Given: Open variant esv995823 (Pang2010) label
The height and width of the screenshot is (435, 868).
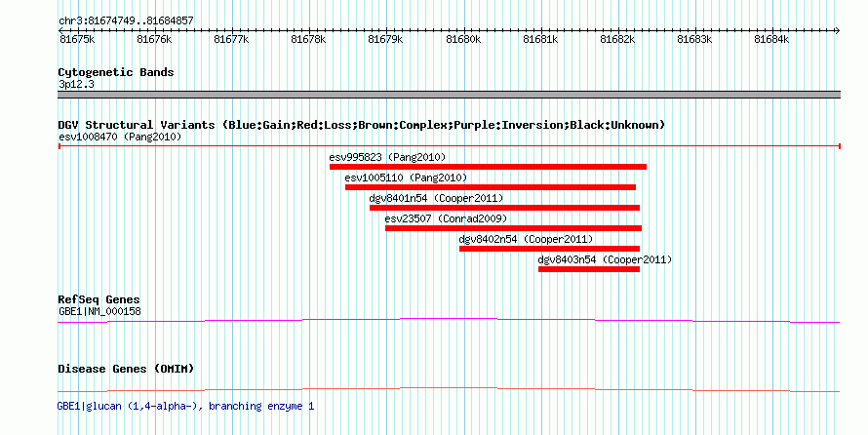Looking at the screenshot, I should [387, 157].
